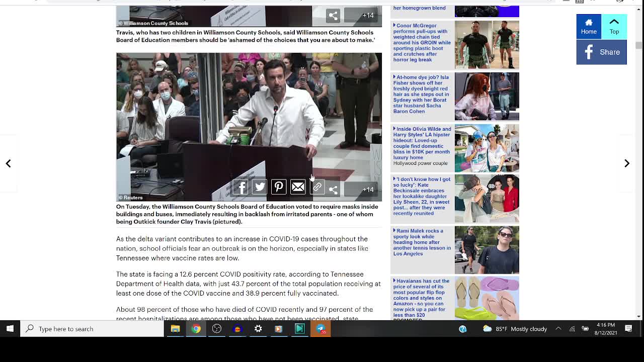View Conor McGregor thumbnail image

click(x=487, y=45)
